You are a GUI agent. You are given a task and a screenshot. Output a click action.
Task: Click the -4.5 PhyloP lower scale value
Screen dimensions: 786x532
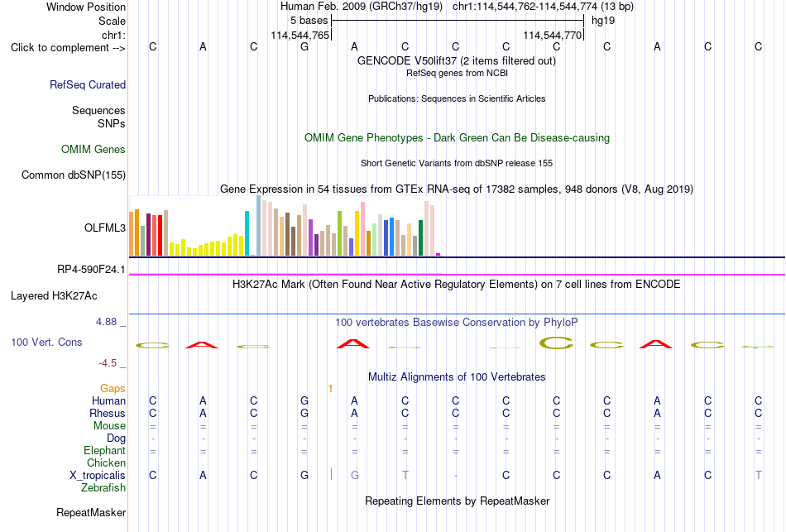[108, 363]
